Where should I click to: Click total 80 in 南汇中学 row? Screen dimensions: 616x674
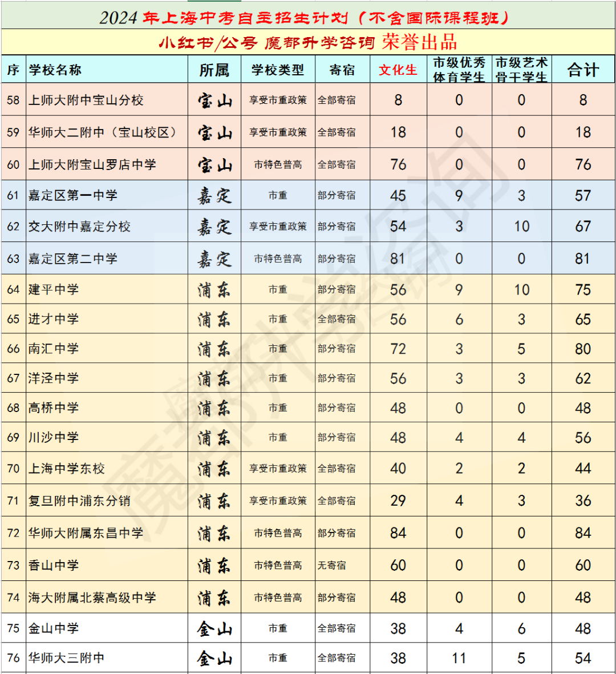(x=583, y=349)
